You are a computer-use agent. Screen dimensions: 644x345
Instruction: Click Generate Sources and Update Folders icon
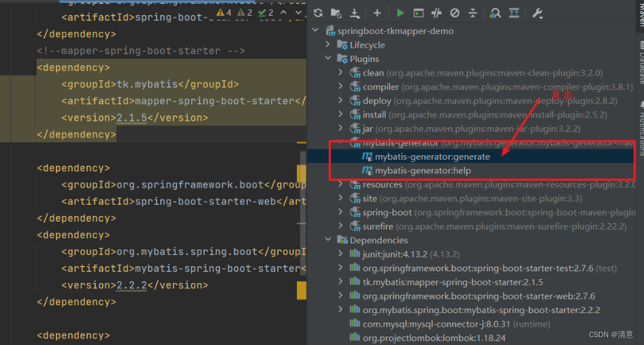tap(336, 13)
